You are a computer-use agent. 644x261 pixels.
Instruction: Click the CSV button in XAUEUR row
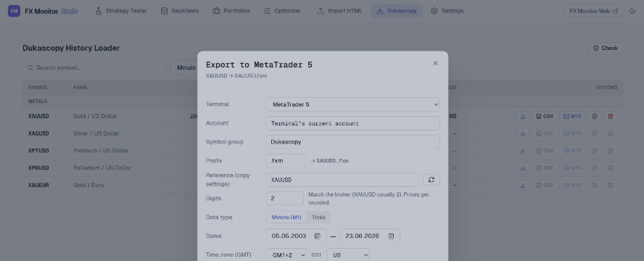(x=545, y=185)
